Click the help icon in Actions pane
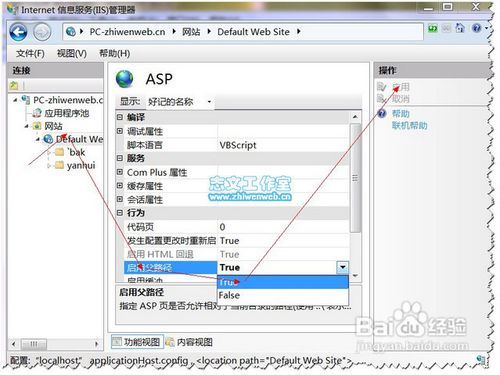The width and height of the screenshot is (500, 375). coord(382,113)
